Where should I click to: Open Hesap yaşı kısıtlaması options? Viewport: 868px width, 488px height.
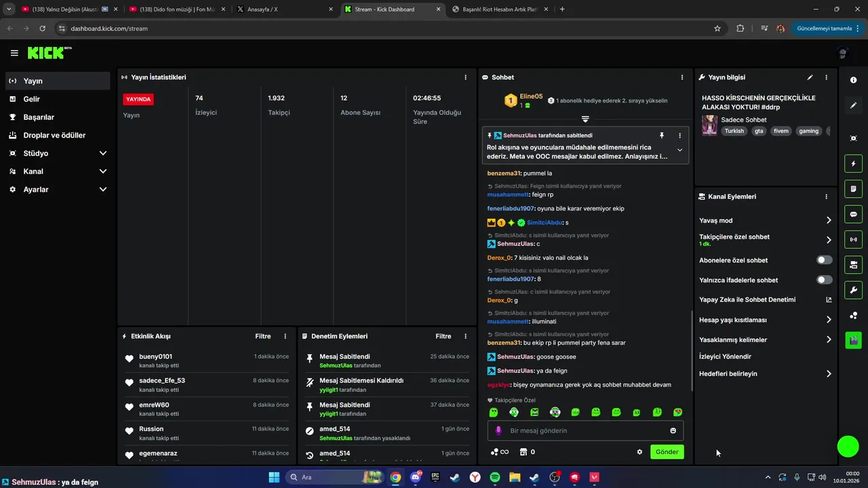[x=766, y=320]
